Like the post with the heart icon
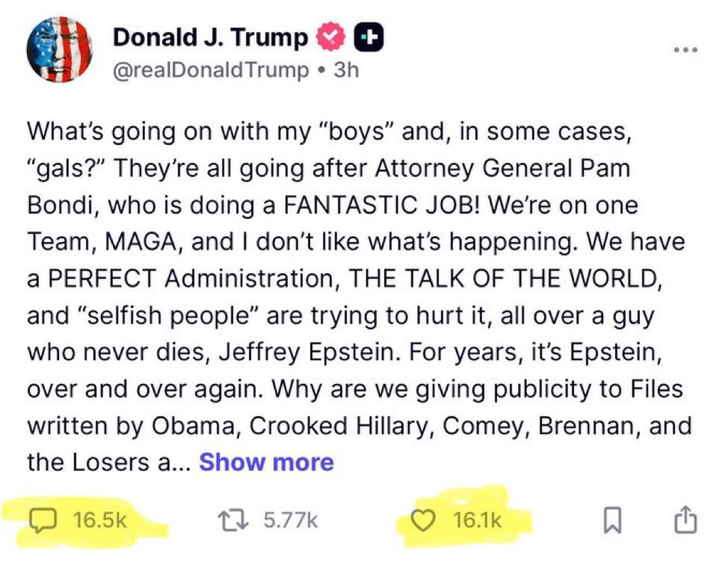The image size is (728, 564). tap(428, 520)
